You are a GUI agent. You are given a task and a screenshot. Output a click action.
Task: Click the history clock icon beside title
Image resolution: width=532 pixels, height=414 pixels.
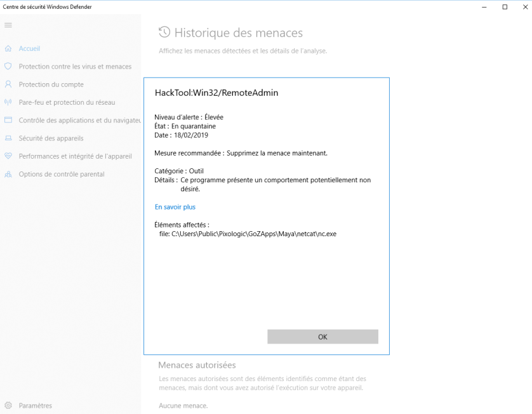pyautogui.click(x=164, y=32)
